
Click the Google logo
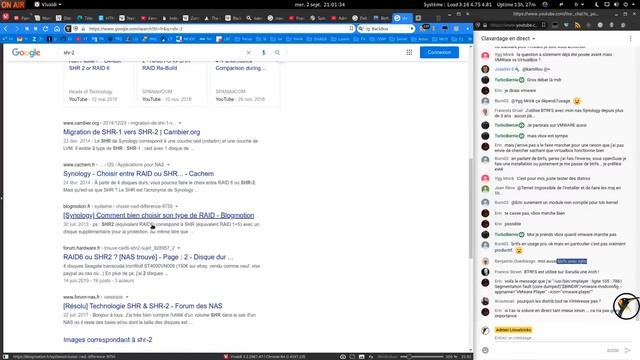(26, 53)
